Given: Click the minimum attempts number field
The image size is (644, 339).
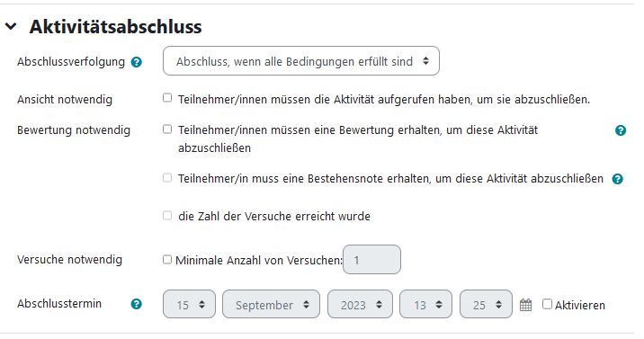Looking at the screenshot, I should coord(371,259).
